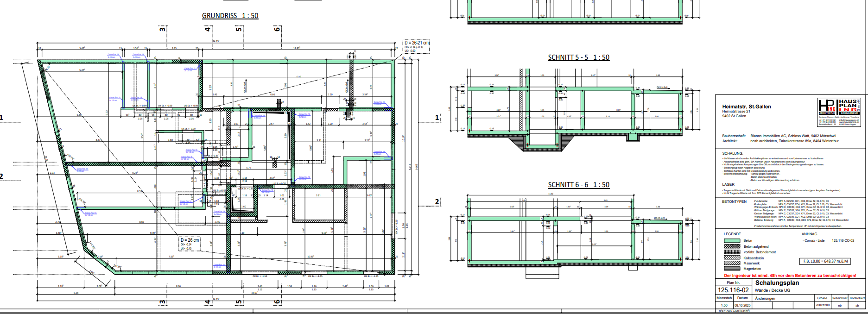Select the SCHNITT 5 - 5 title
The height and width of the screenshot is (314, 868).
[x=578, y=58]
